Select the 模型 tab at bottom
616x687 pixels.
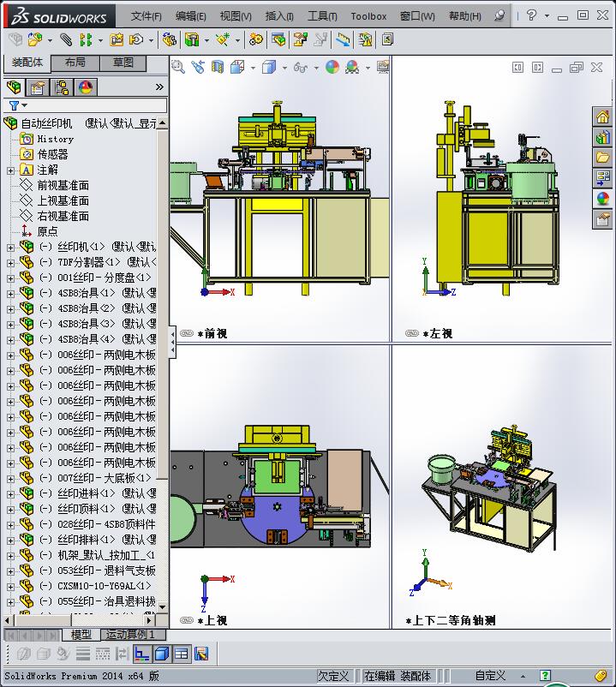(x=81, y=635)
